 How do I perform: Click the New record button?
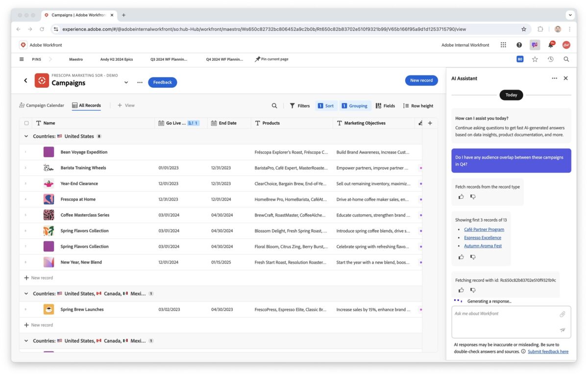(x=421, y=80)
